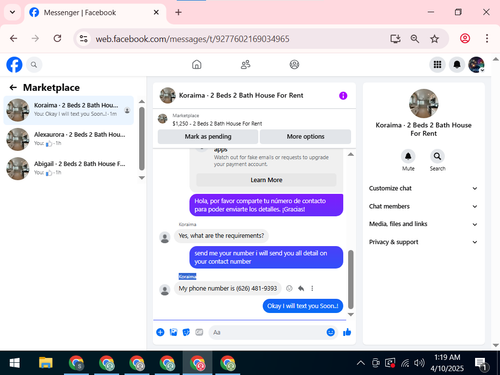The height and width of the screenshot is (375, 500).
Task: Click the message "Yes, what are the requirements?"
Action: [221, 236]
